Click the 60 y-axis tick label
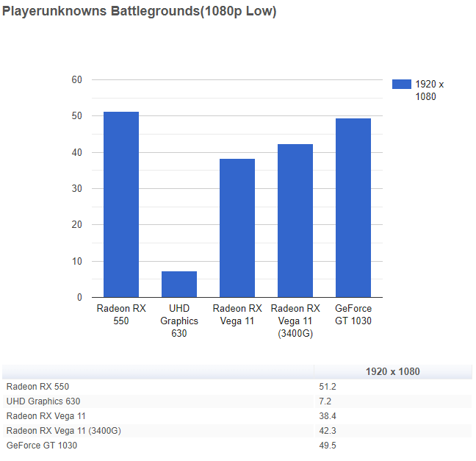 77,79
